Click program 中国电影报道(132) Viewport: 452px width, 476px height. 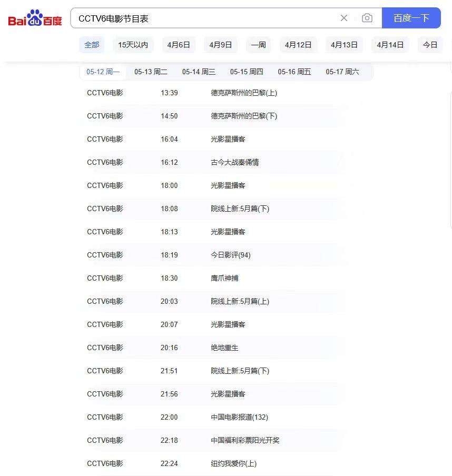pos(239,418)
